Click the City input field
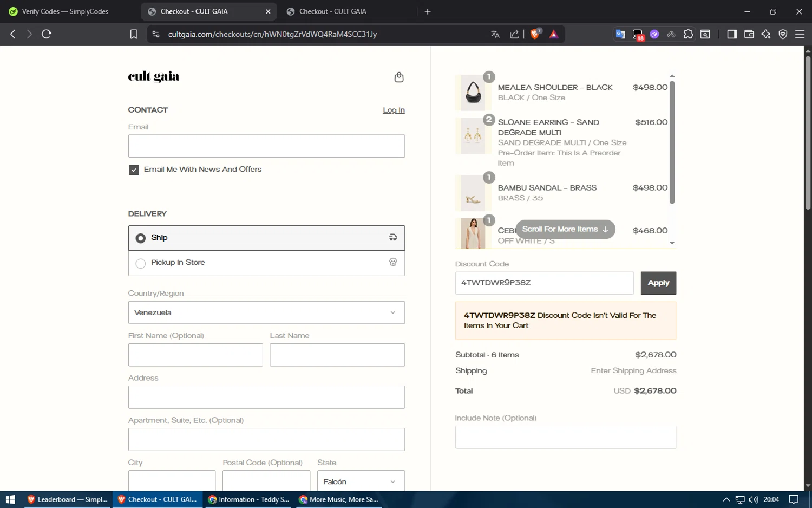Image resolution: width=812 pixels, height=508 pixels. point(172,481)
